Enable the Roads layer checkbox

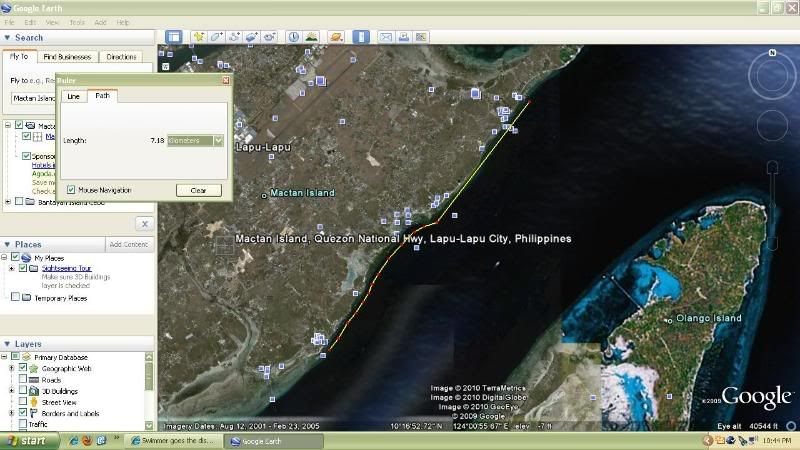(x=23, y=379)
